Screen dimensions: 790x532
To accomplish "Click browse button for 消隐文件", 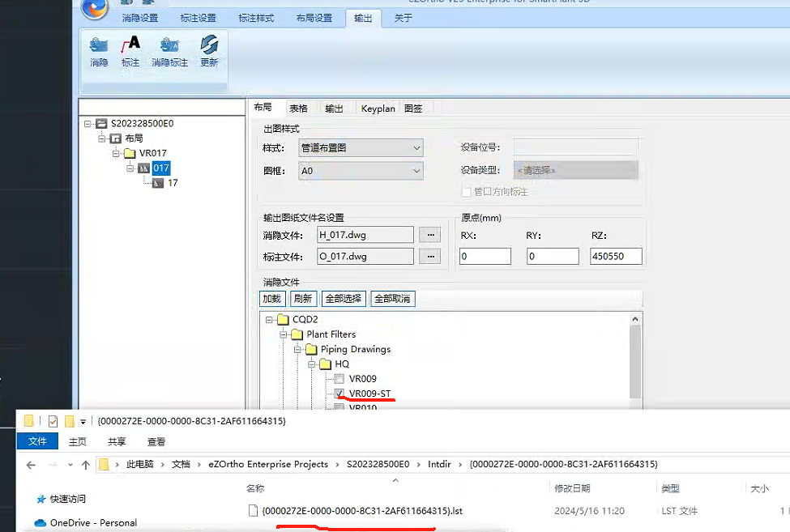I will pos(430,235).
